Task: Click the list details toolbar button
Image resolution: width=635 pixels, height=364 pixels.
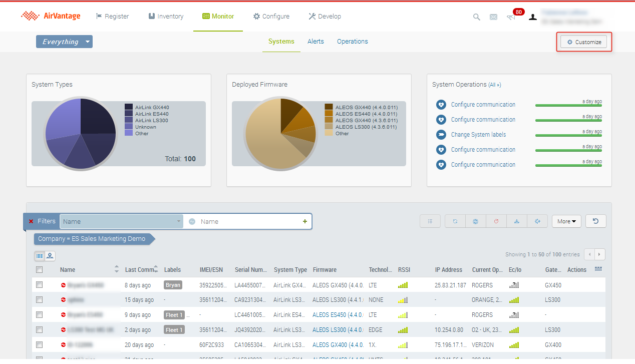Action: point(430,221)
